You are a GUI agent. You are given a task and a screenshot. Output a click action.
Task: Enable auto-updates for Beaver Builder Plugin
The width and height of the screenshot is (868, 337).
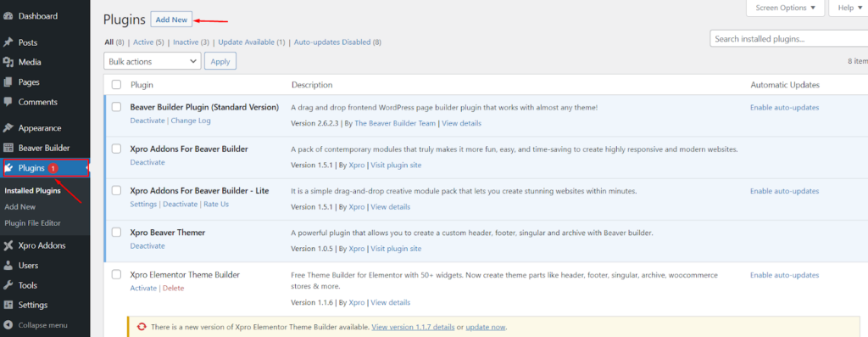tap(784, 108)
